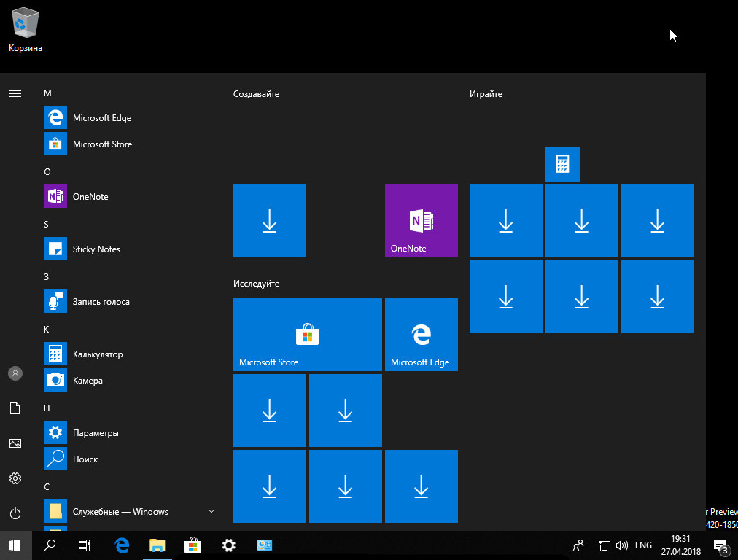Click the letter S index header
The width and height of the screenshot is (738, 560).
coord(46,225)
